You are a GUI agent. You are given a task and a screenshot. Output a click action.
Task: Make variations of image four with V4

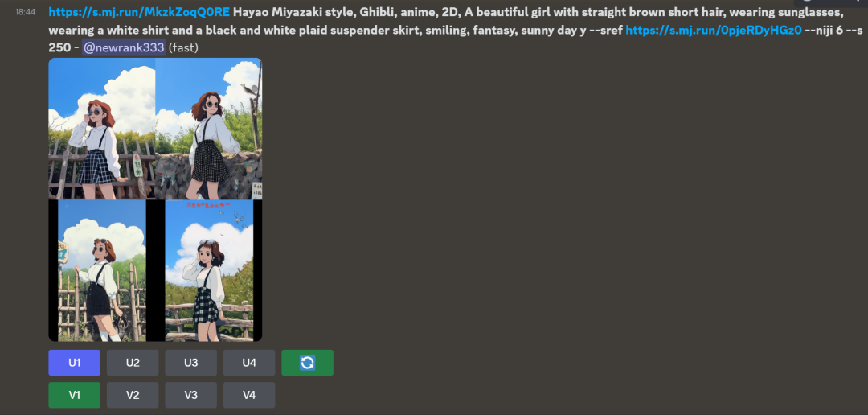pos(249,395)
